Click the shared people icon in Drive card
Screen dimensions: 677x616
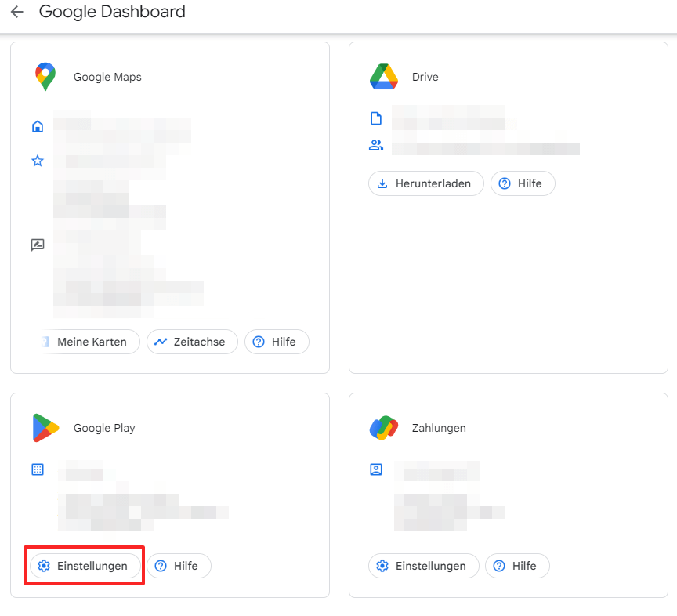pyautogui.click(x=376, y=145)
